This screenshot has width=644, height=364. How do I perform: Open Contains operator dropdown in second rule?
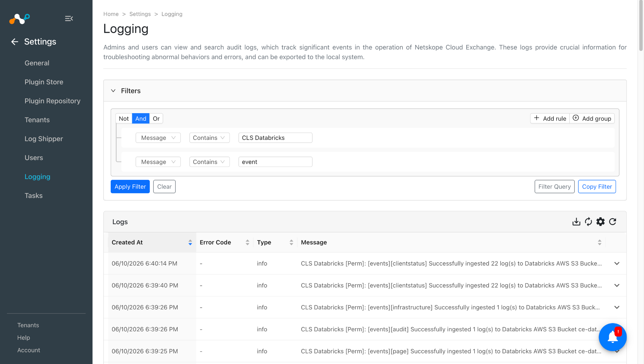pyautogui.click(x=209, y=162)
